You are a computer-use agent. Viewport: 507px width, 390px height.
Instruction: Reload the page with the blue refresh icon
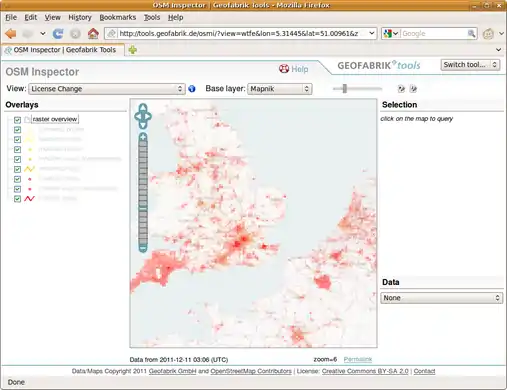(58, 33)
